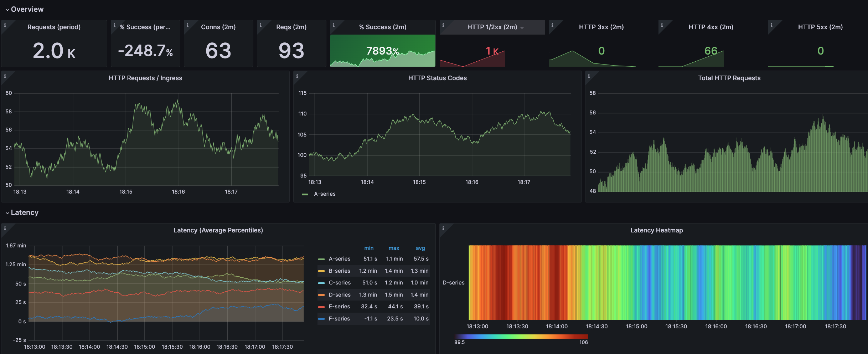Click the Total HTTP Requests panel title

[x=729, y=78]
